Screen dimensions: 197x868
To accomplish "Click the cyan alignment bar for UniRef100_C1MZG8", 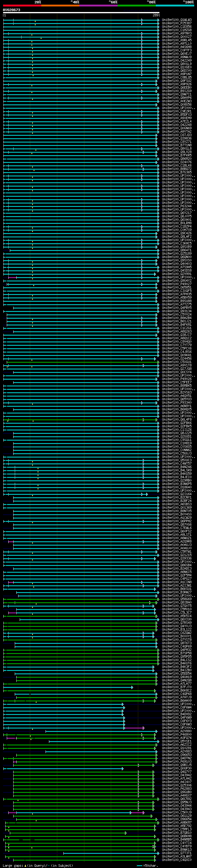I will pyautogui.click(x=81, y=30).
